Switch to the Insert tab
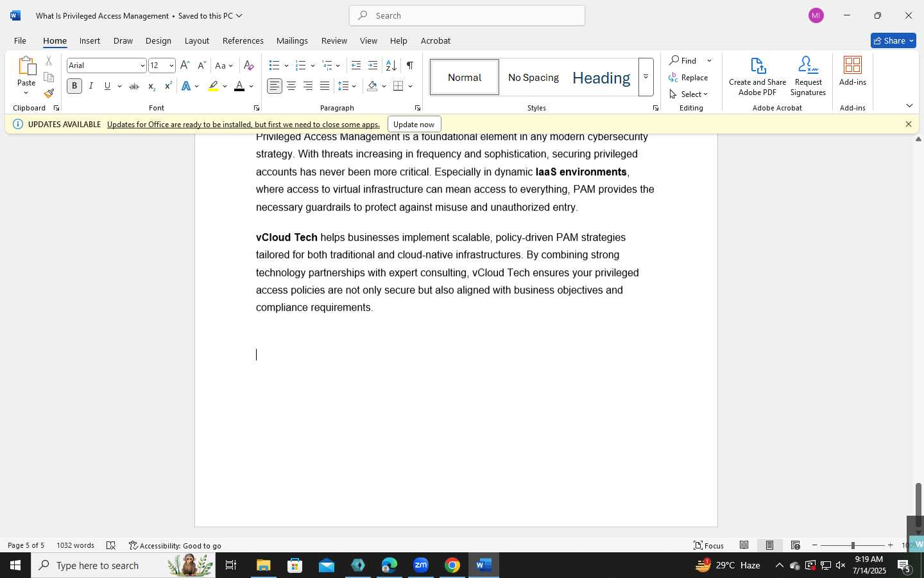The height and width of the screenshot is (578, 924). 90,40
